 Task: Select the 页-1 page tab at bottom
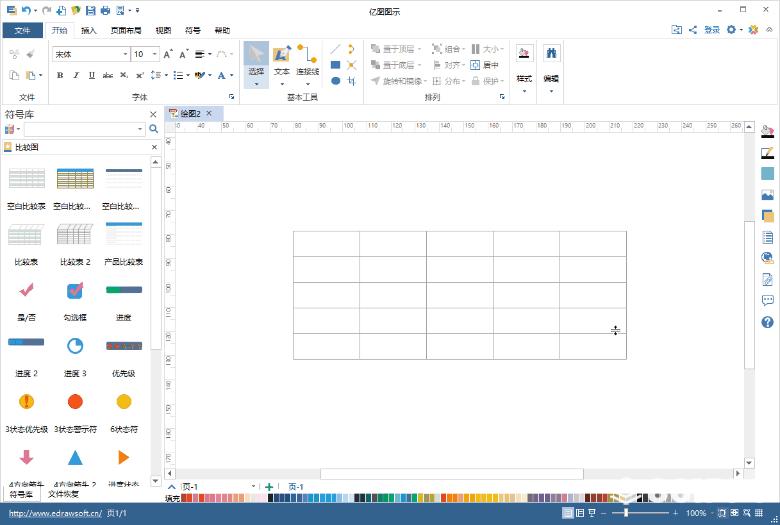pyautogui.click(x=295, y=487)
